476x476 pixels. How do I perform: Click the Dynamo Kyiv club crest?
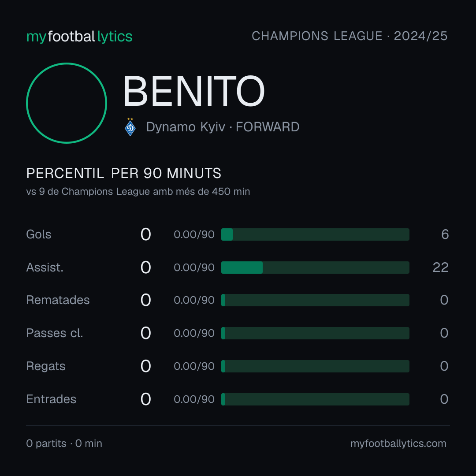(x=130, y=127)
